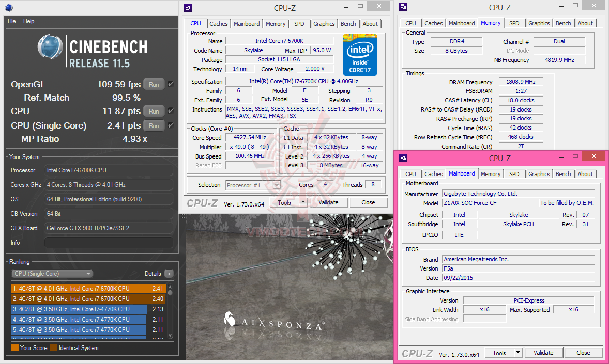The width and height of the screenshot is (609, 364).
Task: Select About tab in the pink Mainboard window
Action: coord(585,174)
